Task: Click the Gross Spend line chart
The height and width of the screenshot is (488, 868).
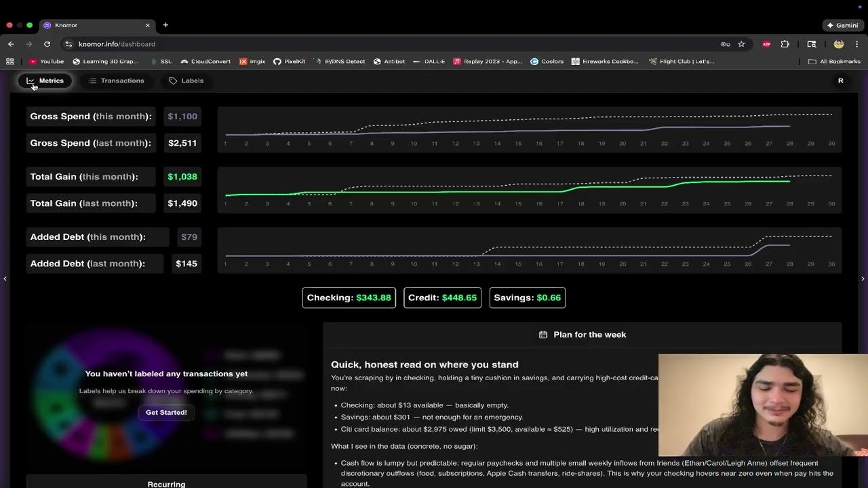Action: coord(530,130)
